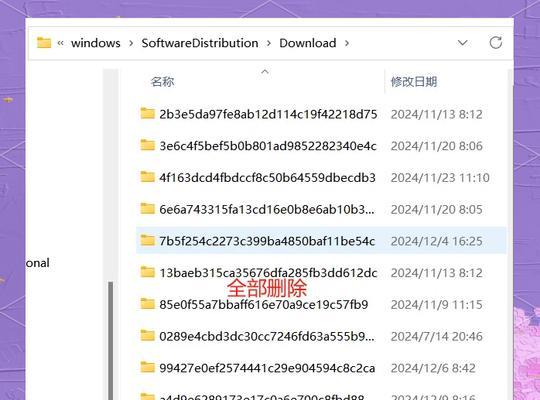Click the refresh icon in address bar

(x=496, y=43)
